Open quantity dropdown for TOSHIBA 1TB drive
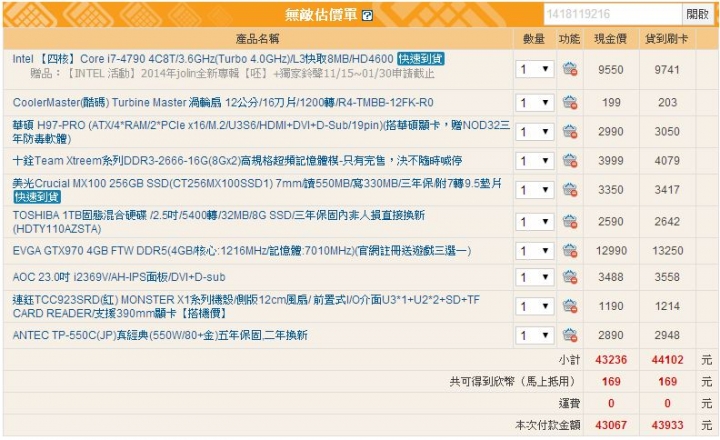 click(534, 222)
